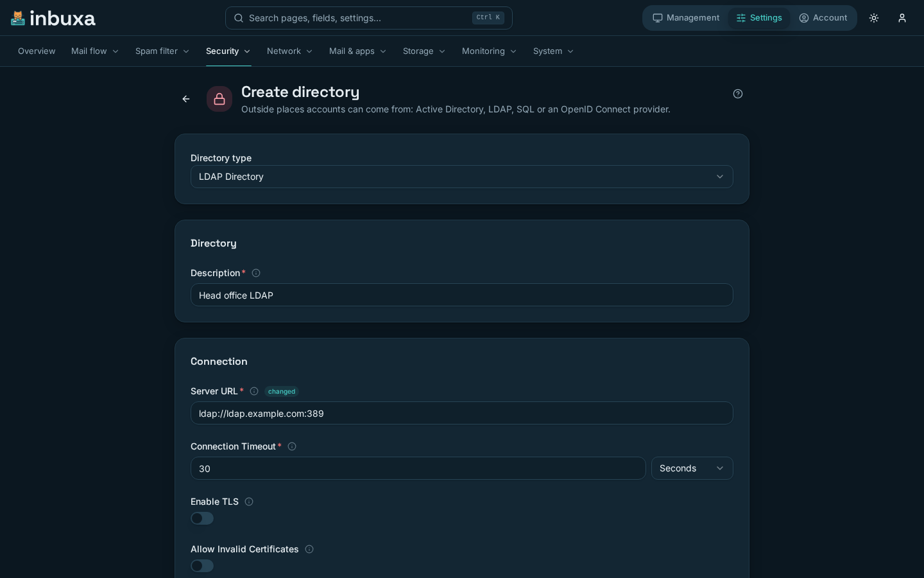The height and width of the screenshot is (578, 924).
Task: Show info for Enable TLS
Action: pos(249,502)
